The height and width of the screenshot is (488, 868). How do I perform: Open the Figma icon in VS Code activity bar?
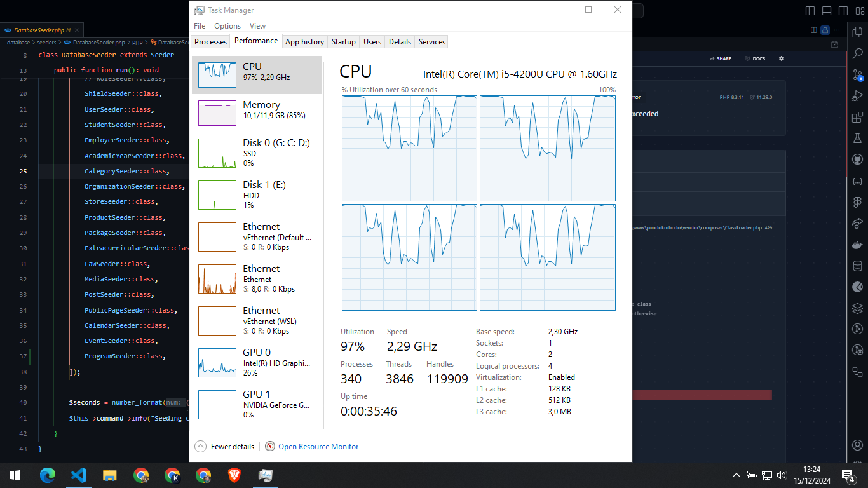(857, 202)
